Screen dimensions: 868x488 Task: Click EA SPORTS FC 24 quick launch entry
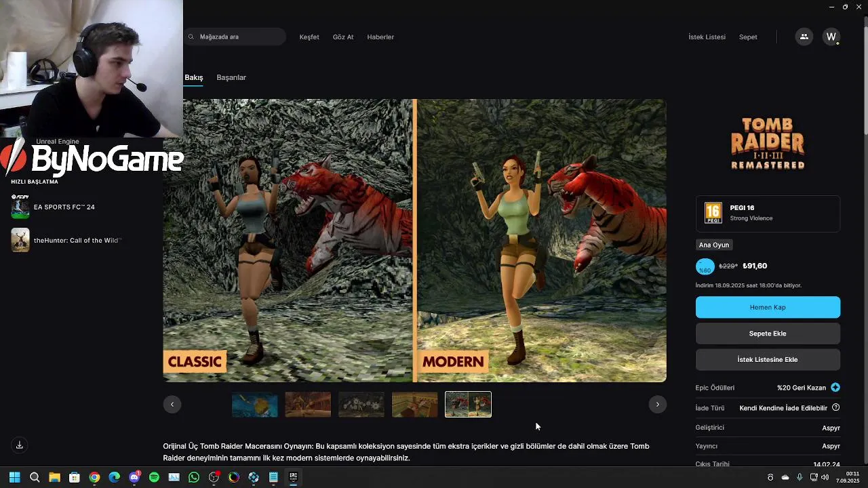point(64,207)
